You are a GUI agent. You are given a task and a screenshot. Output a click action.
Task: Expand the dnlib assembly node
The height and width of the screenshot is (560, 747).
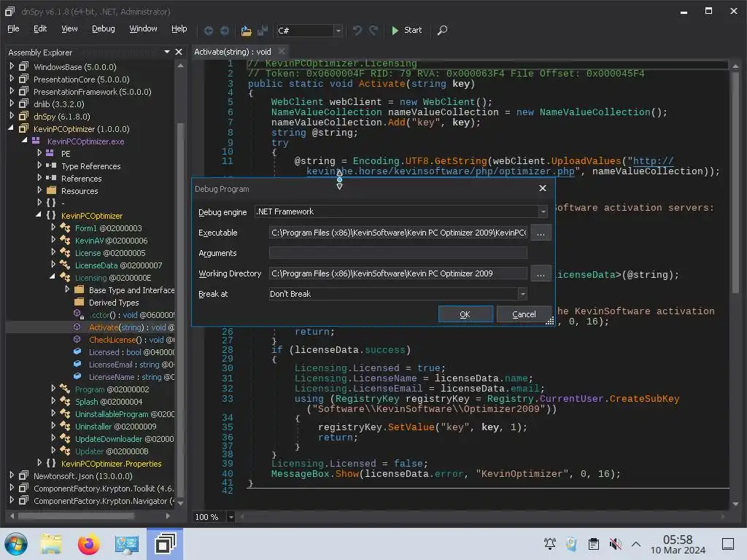pos(12,104)
